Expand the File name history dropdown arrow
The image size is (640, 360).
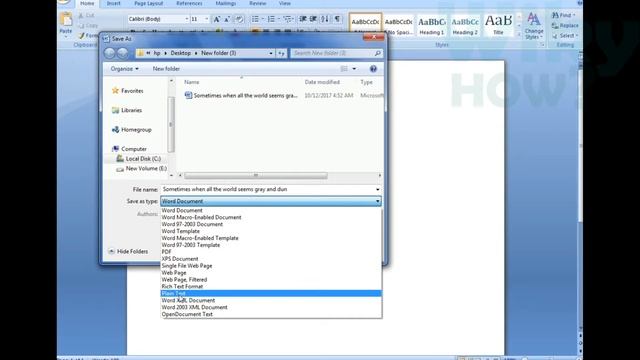pos(377,189)
